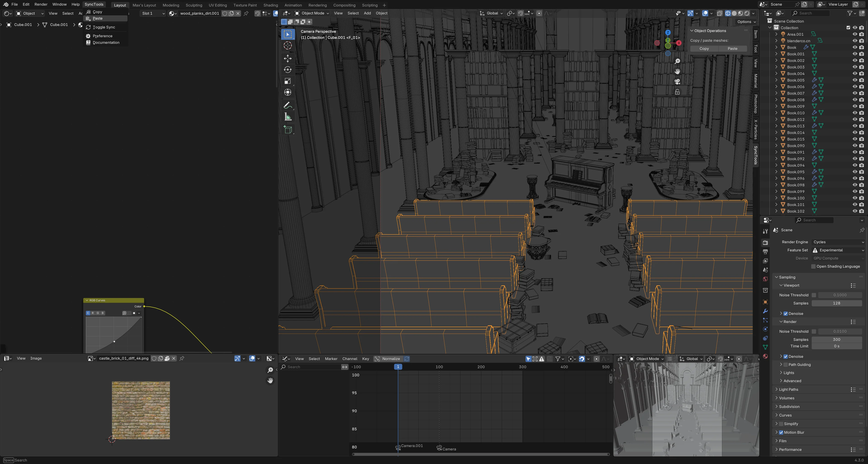Enable the Simplify checkbox
Image resolution: width=868 pixels, height=464 pixels.
[781, 424]
